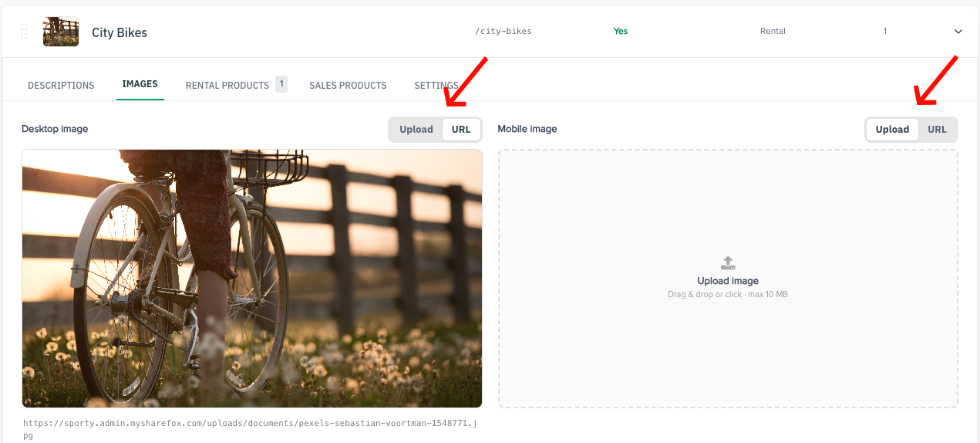Select Upload option for mobile image

[x=892, y=130]
